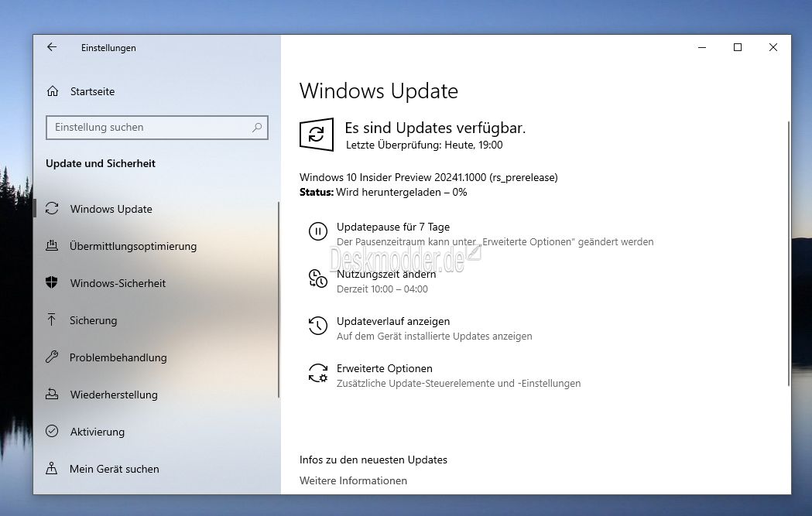Screen dimensions: 812x516
Task: Click Letzte Überprüfung: Heute, 19:00 text
Action: (424, 145)
